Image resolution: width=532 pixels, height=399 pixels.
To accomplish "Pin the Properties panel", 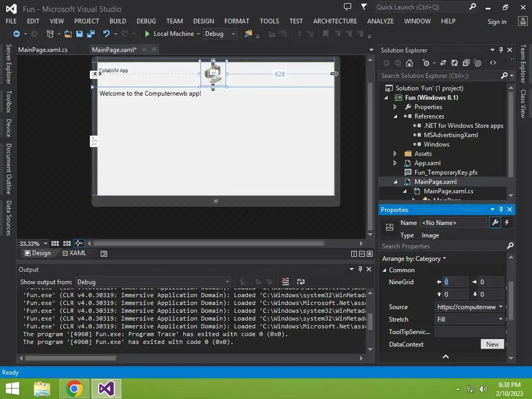I will tap(501, 209).
